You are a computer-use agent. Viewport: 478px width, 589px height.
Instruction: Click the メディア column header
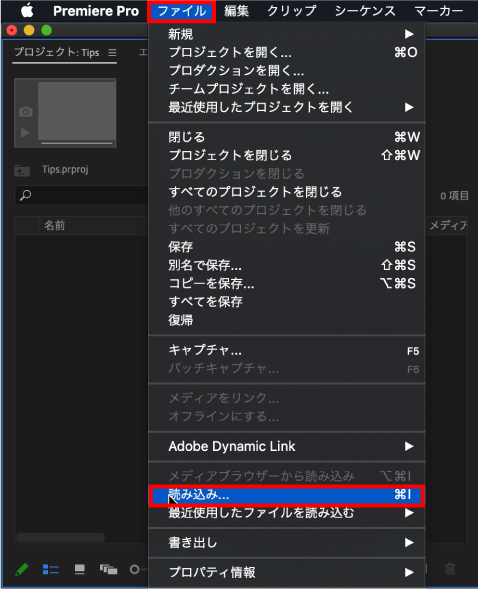click(x=448, y=225)
